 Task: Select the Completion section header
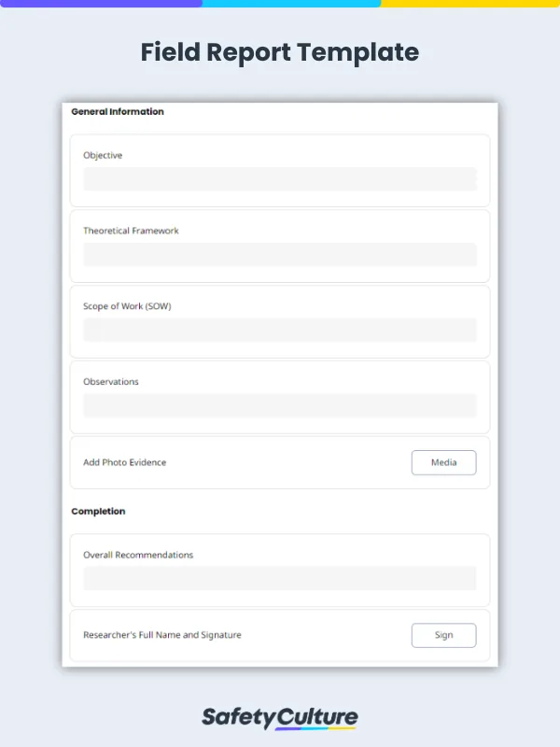(x=97, y=511)
